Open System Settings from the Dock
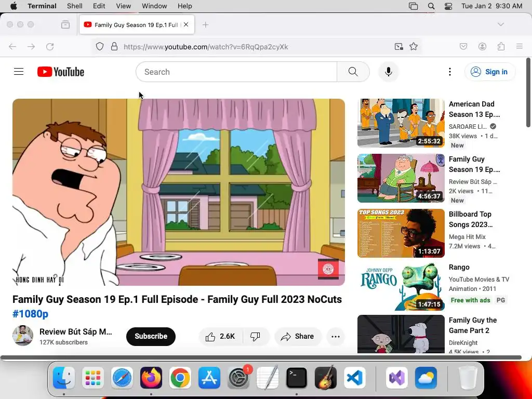 click(x=238, y=378)
